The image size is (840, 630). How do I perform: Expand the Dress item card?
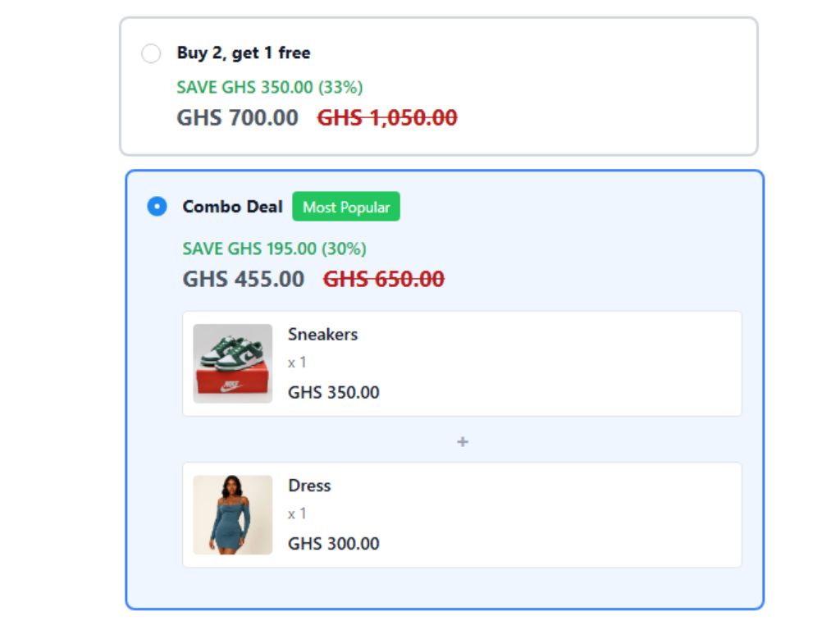coord(463,514)
